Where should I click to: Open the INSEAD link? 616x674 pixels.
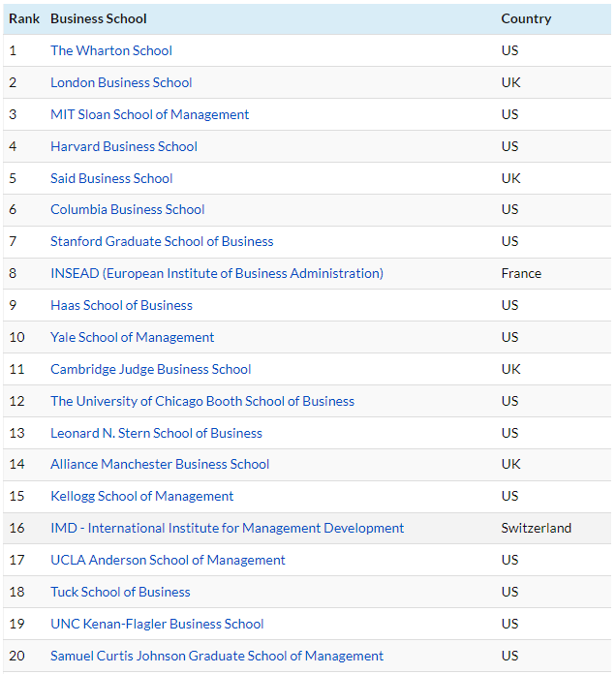[x=217, y=273]
